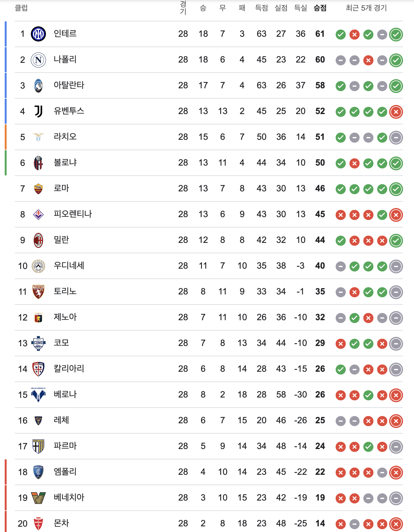Image resolution: width=414 pixels, height=532 pixels.
Task: Select the 몬차 team name
Action: [x=61, y=523]
